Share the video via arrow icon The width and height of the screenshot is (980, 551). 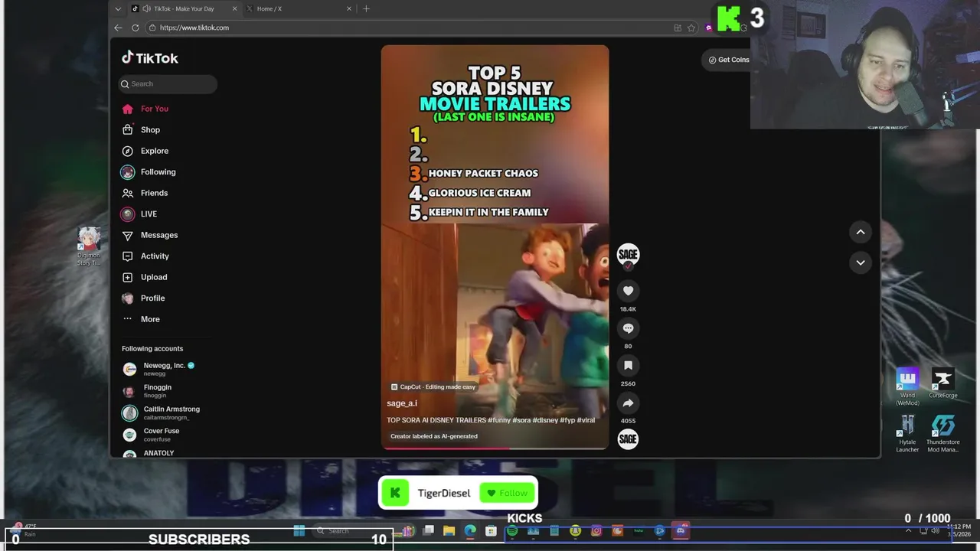[628, 403]
